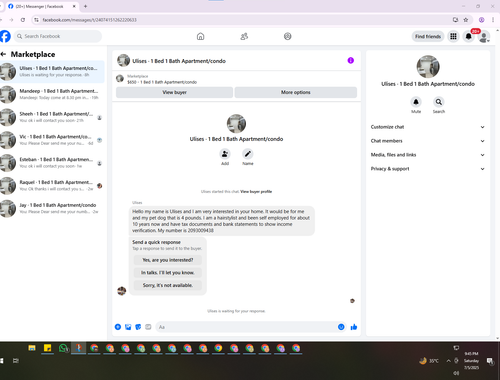Screen dimensions: 500x380
Task: Click browser address bar URL
Action: pos(89,20)
